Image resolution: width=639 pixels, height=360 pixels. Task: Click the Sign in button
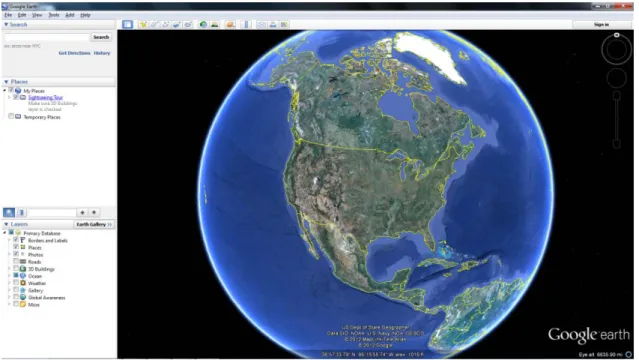point(602,24)
